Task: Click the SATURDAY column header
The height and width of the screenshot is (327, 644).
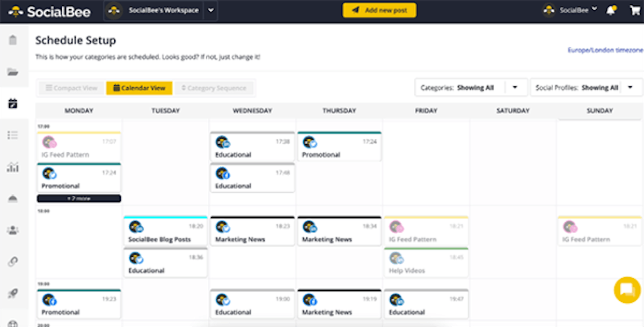Action: point(513,111)
